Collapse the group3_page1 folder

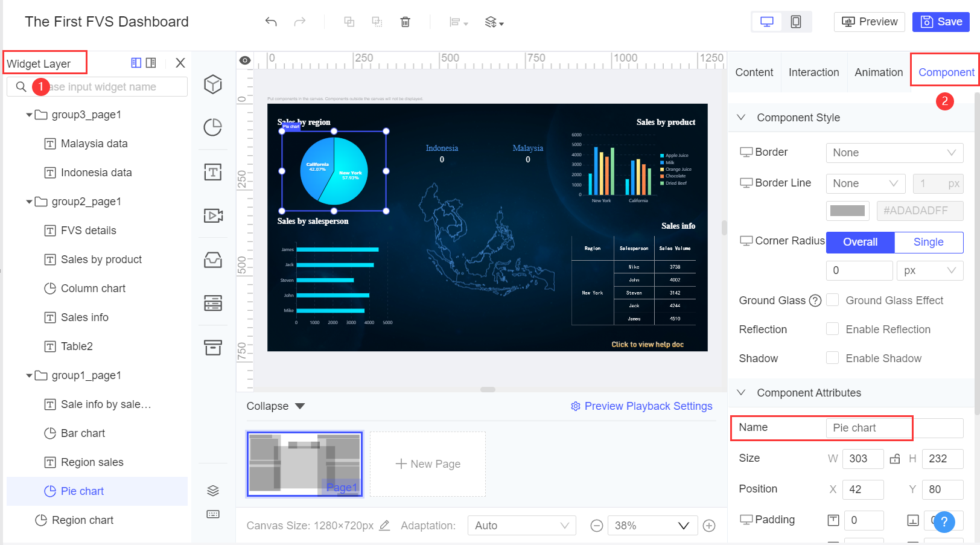pyautogui.click(x=29, y=114)
